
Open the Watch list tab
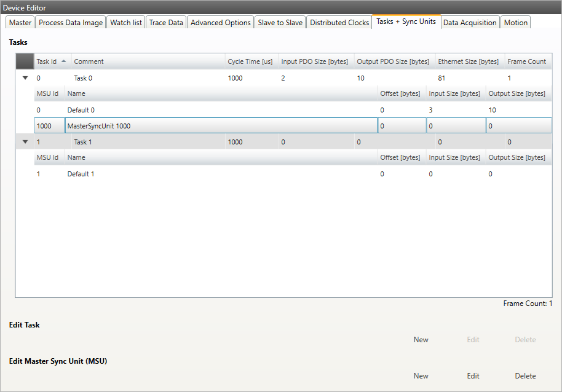(126, 23)
